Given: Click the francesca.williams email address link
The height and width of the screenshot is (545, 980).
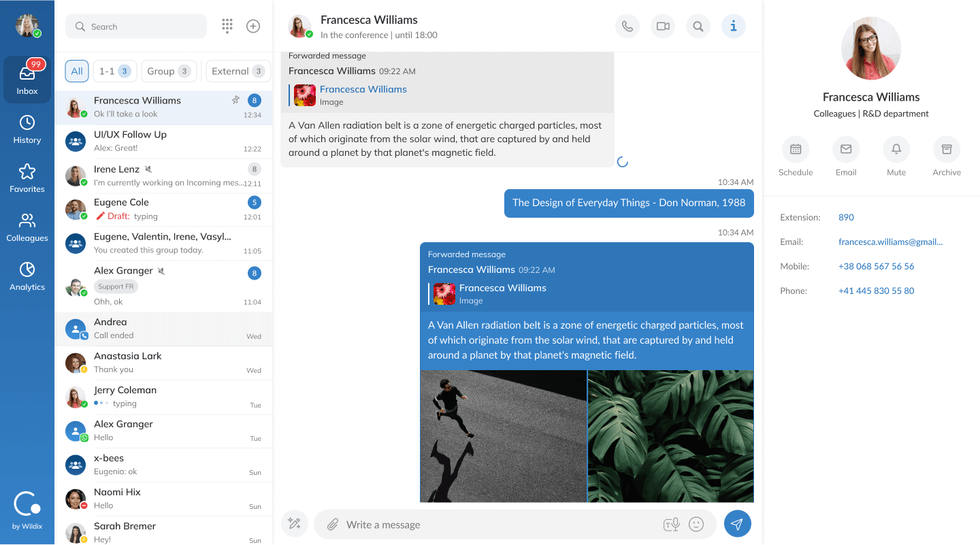Looking at the screenshot, I should tap(890, 242).
